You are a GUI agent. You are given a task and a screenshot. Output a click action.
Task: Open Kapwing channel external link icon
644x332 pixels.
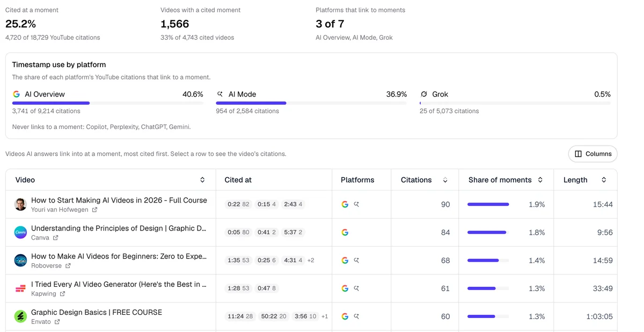tap(62, 294)
